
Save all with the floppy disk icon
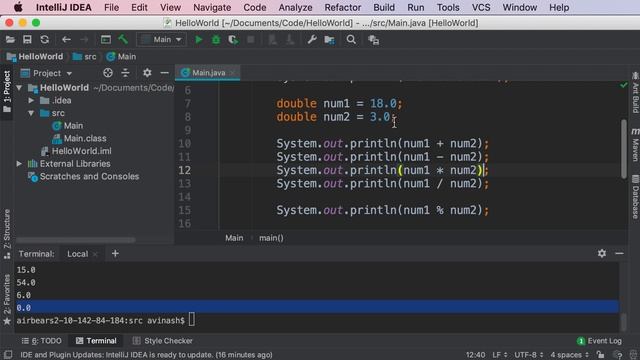[x=27, y=40]
